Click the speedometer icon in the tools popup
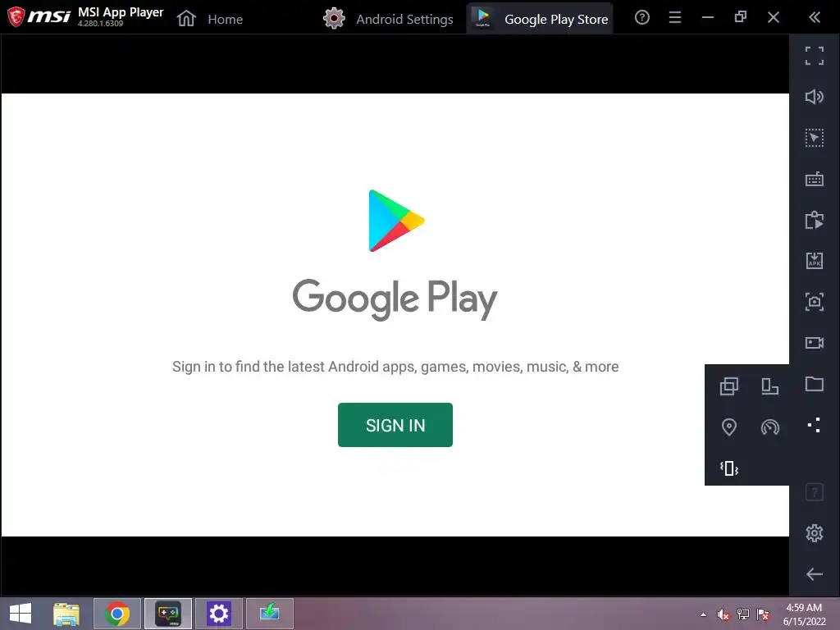This screenshot has width=840, height=630. pos(769,427)
